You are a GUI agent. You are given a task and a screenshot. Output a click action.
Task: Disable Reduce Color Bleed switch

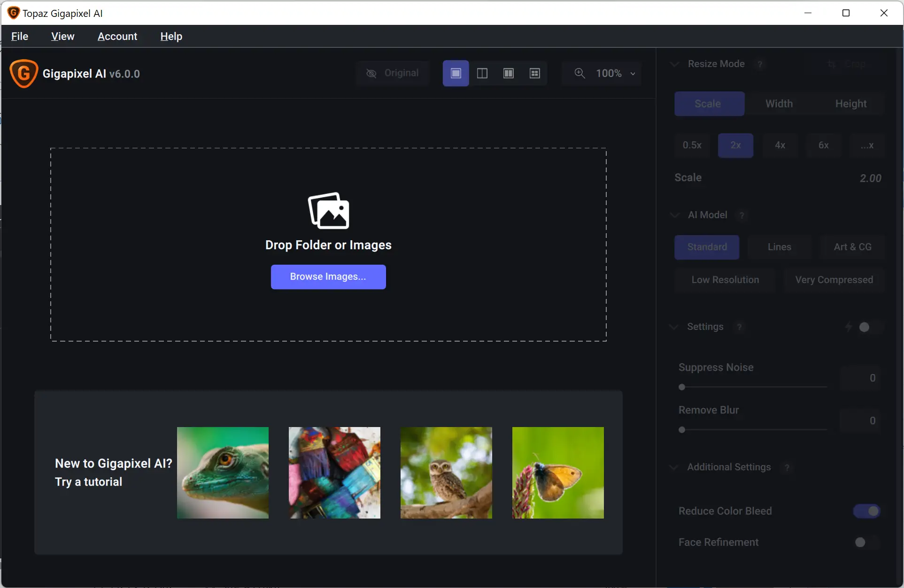(866, 511)
